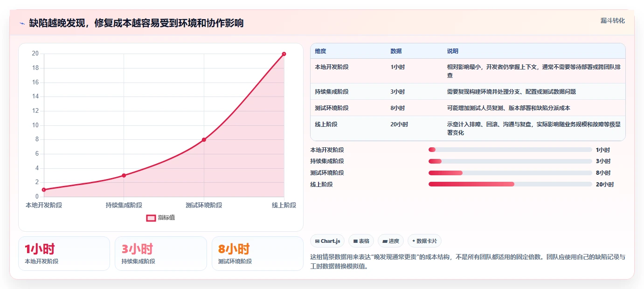Click the 持续集成阶段 progress bar
644x289 pixels.
(x=510, y=161)
